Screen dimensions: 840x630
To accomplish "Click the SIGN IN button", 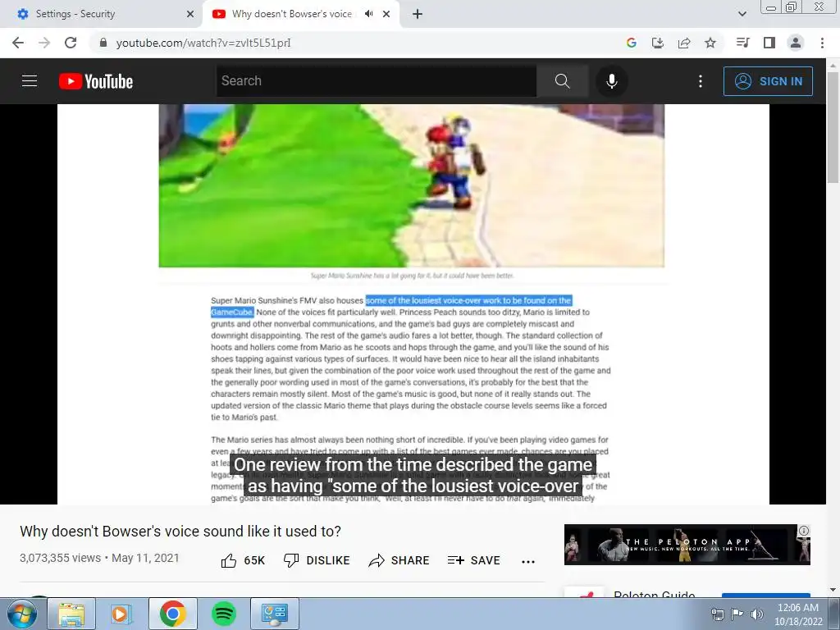I will tap(768, 81).
